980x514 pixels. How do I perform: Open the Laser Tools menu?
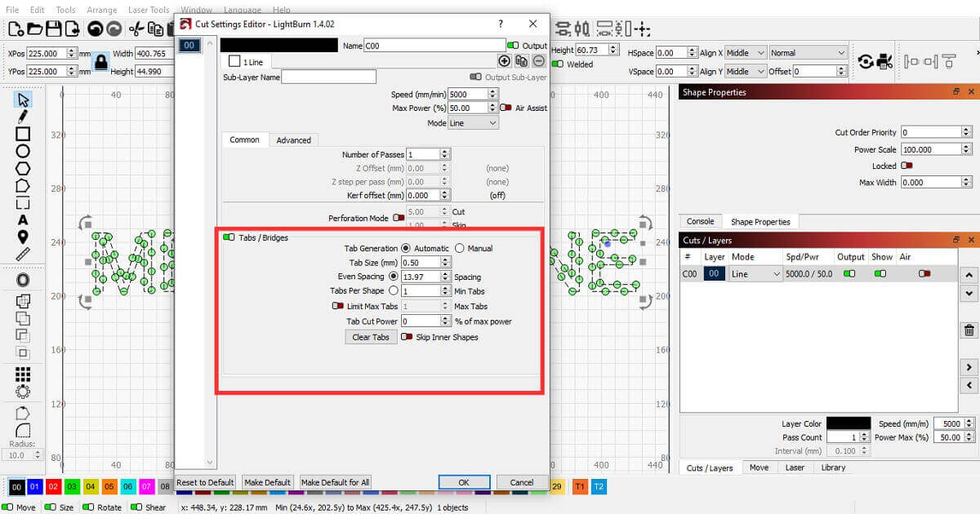click(149, 10)
